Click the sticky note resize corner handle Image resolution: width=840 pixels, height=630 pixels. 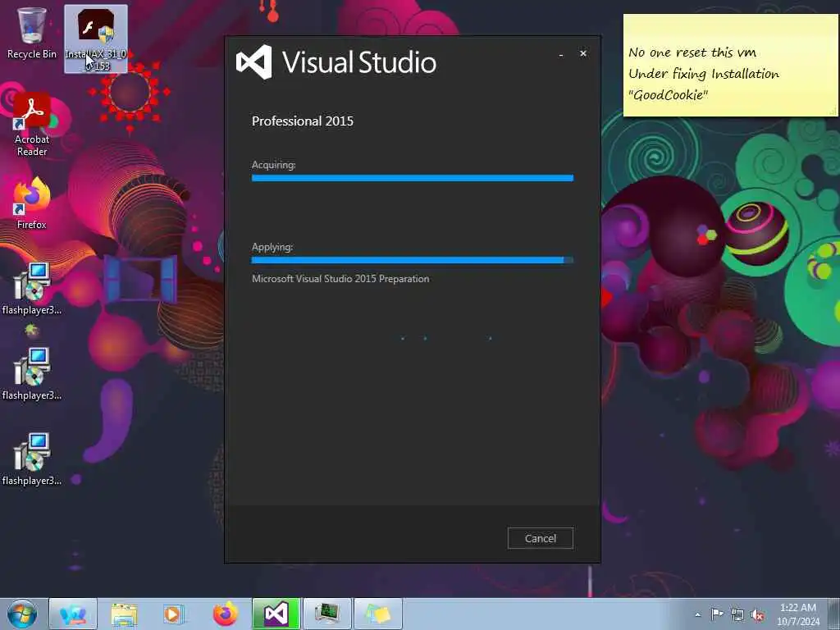tap(833, 112)
